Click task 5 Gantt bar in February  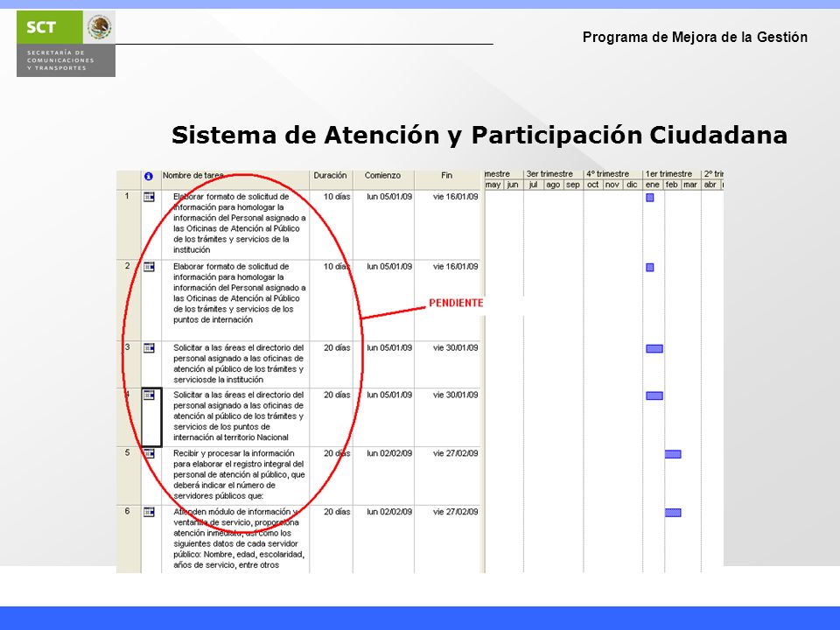pos(673,454)
